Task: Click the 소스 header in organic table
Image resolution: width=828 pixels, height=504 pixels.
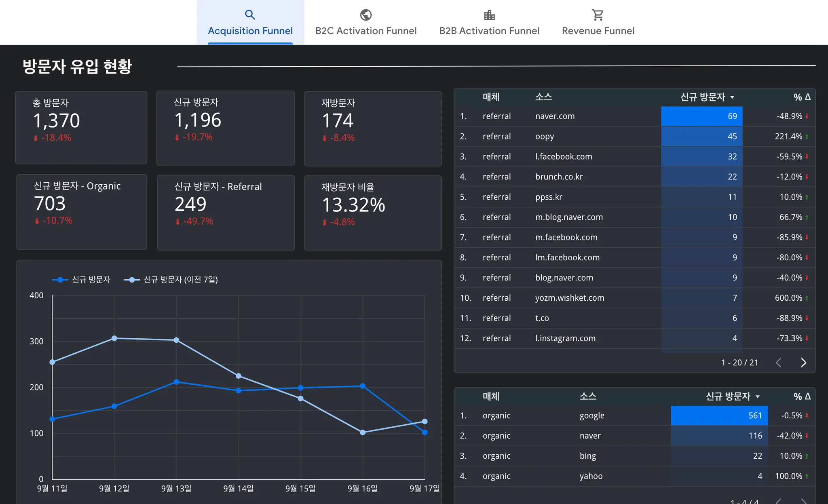Action: pyautogui.click(x=587, y=396)
